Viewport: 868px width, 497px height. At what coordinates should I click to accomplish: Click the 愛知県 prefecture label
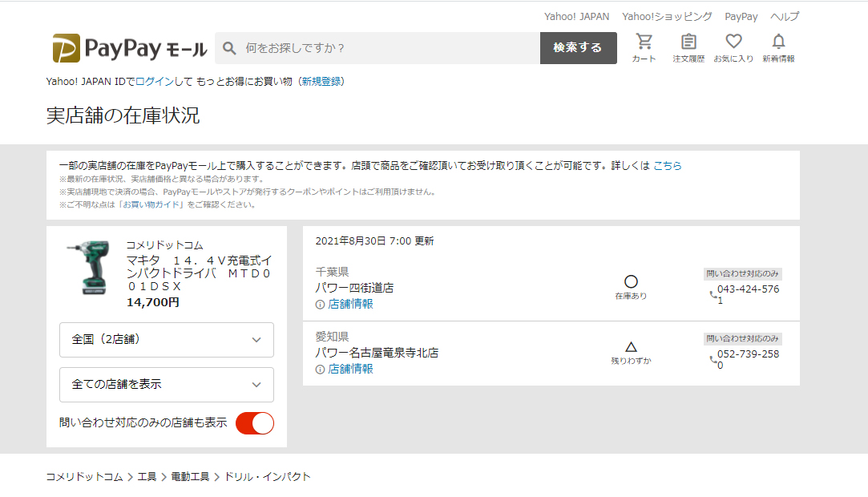click(x=332, y=337)
